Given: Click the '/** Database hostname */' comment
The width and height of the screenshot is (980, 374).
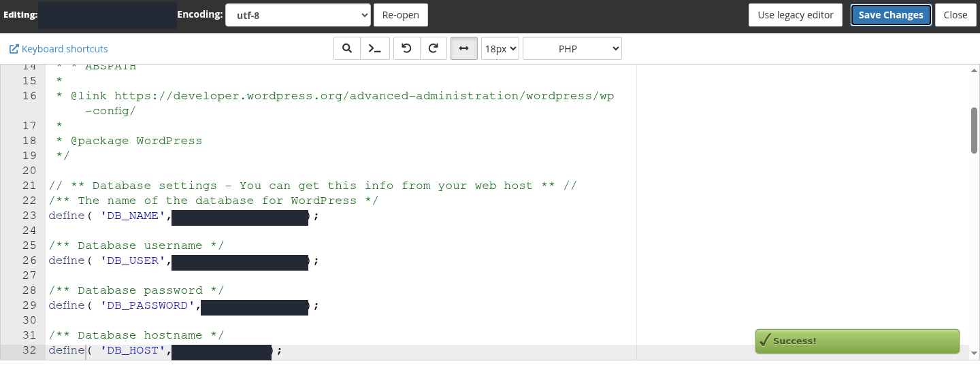Looking at the screenshot, I should coord(136,335).
